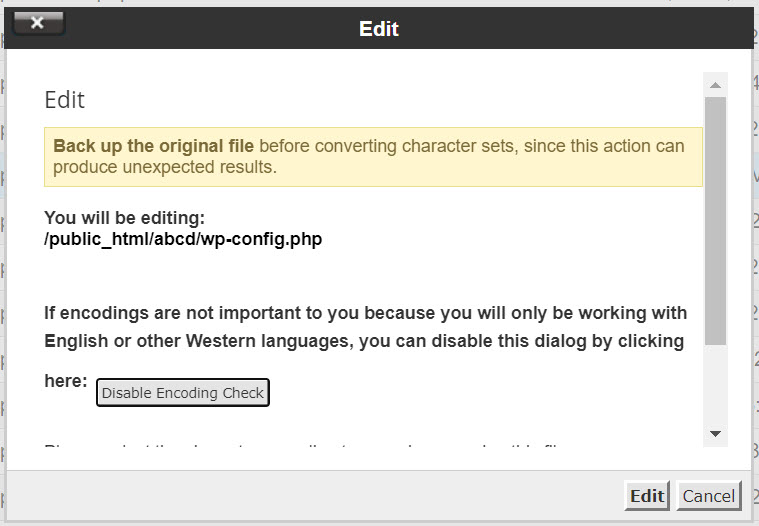759x526 pixels.
Task: Click the dialog's vertical scrollbar thumb
Action: (x=715, y=220)
